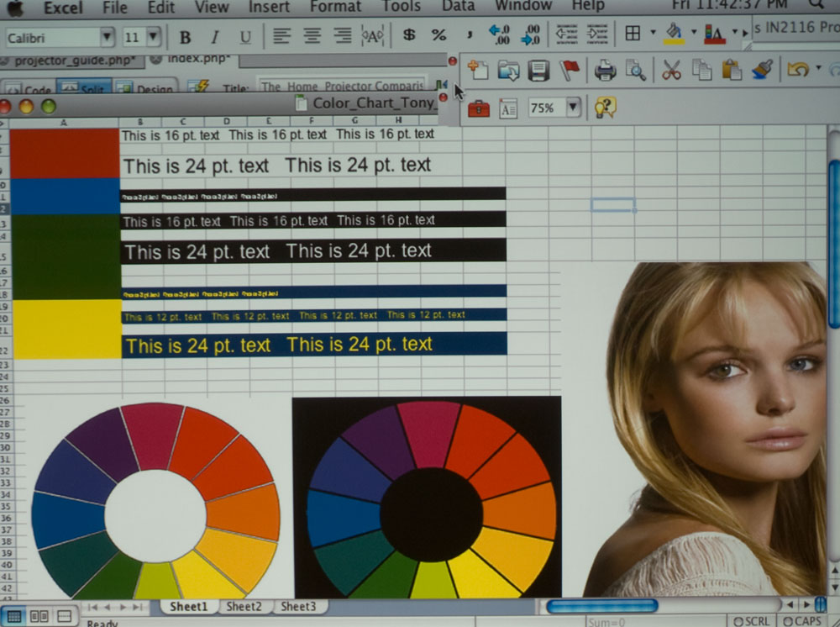Toggle underline text formatting

tap(245, 37)
